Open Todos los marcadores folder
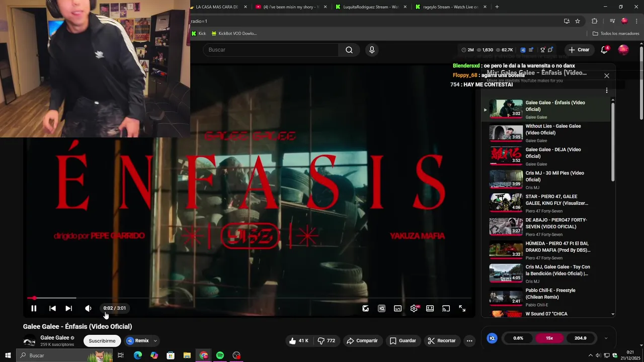The width and height of the screenshot is (644, 362). [x=616, y=33]
